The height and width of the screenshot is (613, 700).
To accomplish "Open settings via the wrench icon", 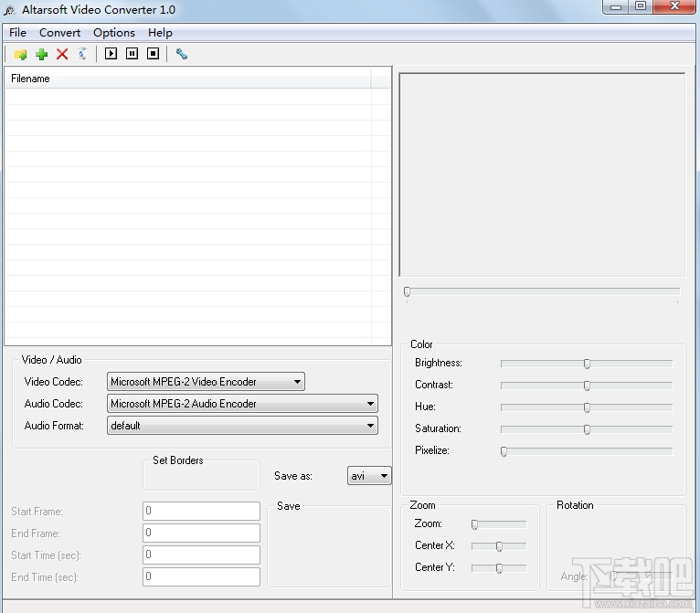I will pyautogui.click(x=181, y=55).
